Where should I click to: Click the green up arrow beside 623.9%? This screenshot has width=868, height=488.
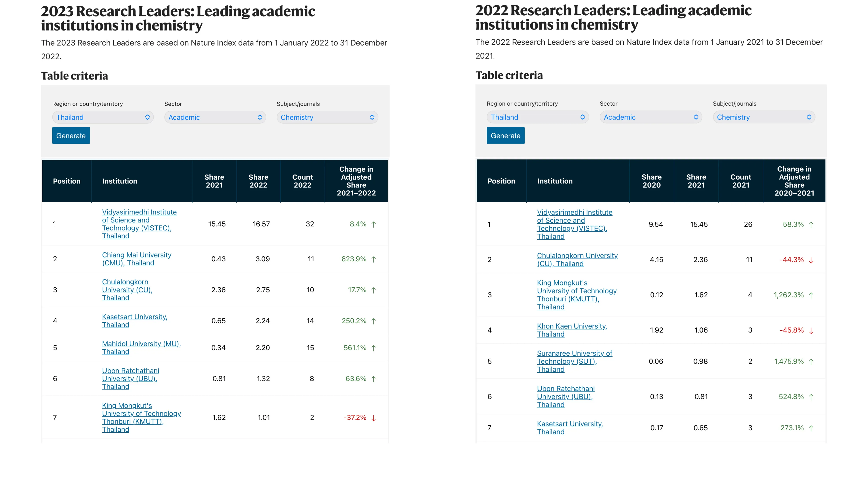click(373, 259)
